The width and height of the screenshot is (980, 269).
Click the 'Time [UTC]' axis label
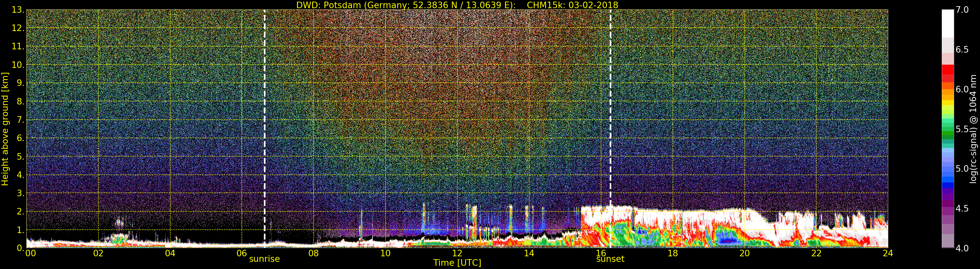tap(457, 263)
